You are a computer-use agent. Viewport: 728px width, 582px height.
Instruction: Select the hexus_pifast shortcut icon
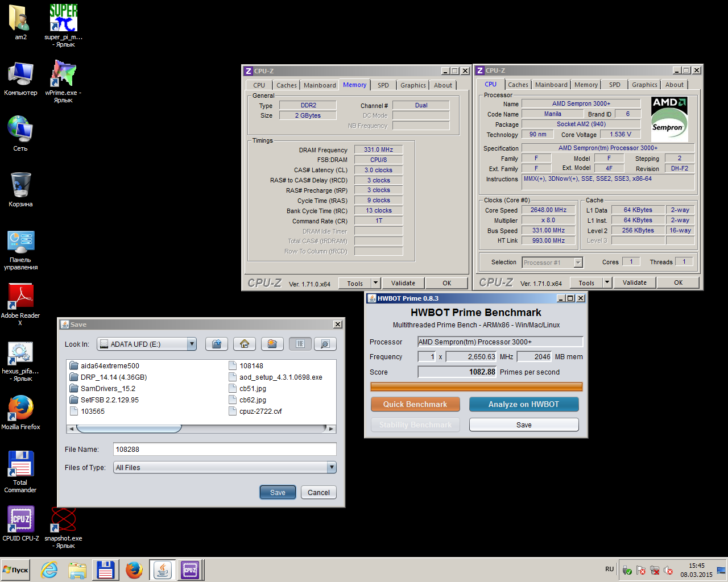tap(20, 361)
